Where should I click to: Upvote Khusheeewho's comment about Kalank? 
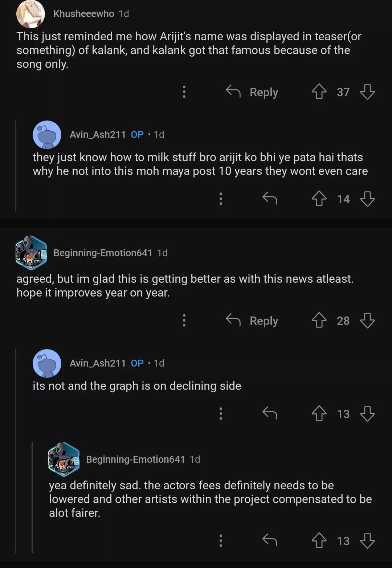319,92
